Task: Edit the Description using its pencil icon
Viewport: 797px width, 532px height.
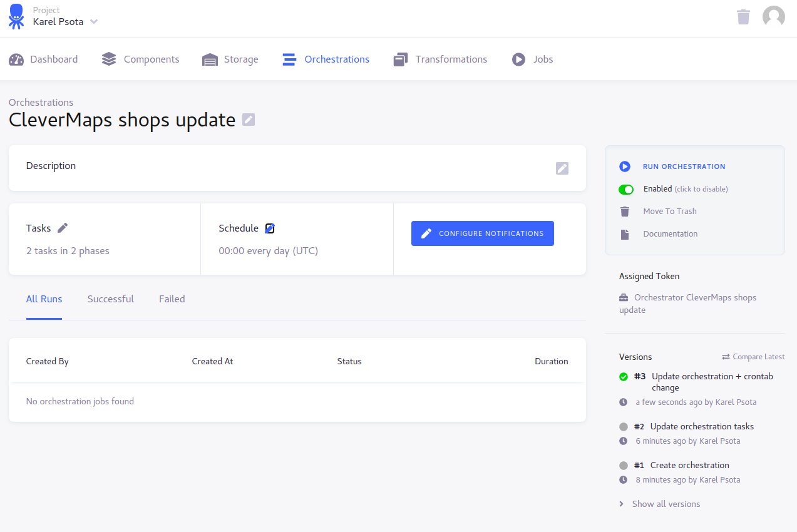Action: (562, 168)
